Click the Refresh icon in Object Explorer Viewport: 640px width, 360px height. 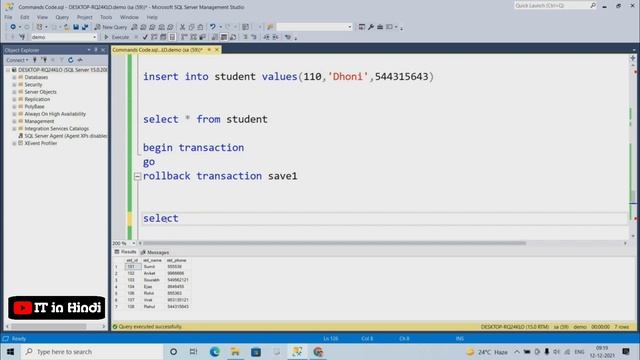click(71, 60)
